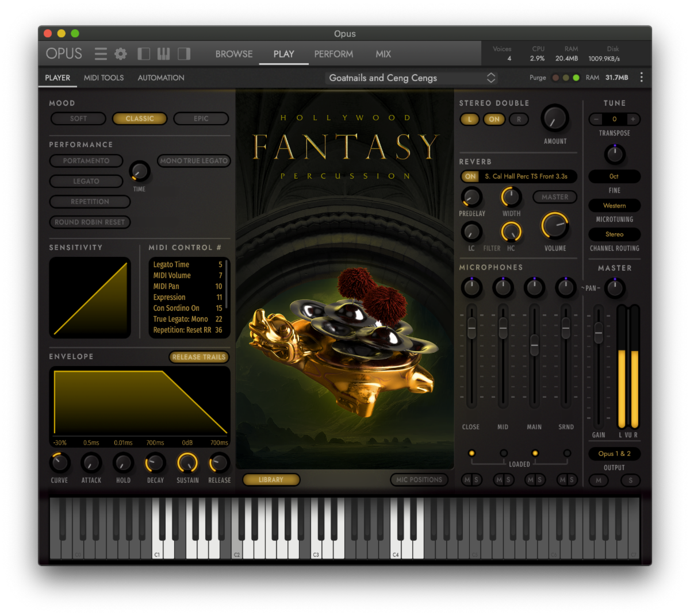Viewport: 690px width, 616px height.
Task: Open the Oct tuning dropdown
Action: (x=614, y=176)
